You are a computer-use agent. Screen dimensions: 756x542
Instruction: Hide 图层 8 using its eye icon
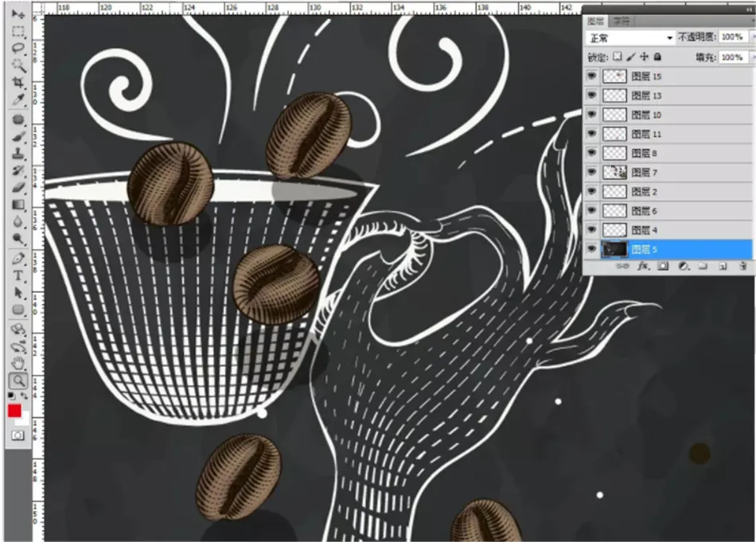(x=591, y=153)
